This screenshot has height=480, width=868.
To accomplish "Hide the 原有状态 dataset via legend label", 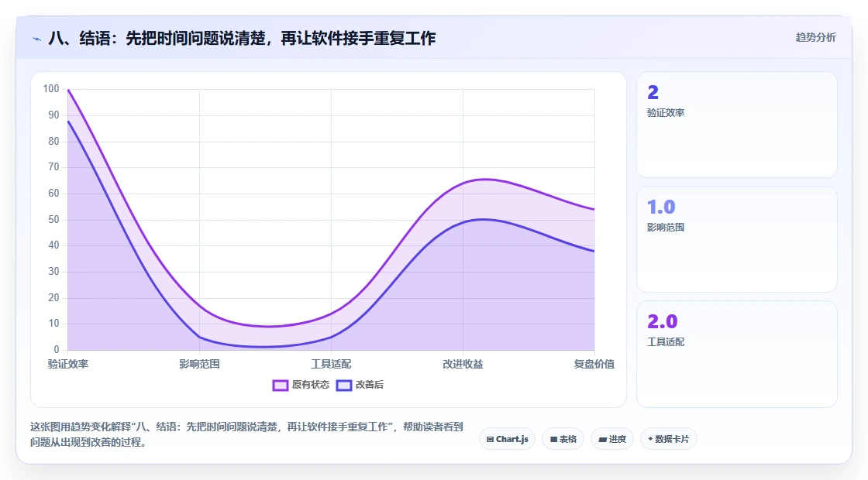I will coord(311,385).
